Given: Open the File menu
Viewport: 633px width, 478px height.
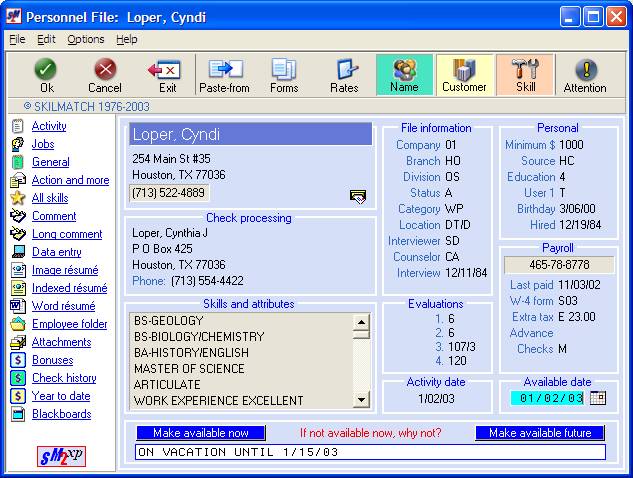Looking at the screenshot, I should (x=17, y=39).
